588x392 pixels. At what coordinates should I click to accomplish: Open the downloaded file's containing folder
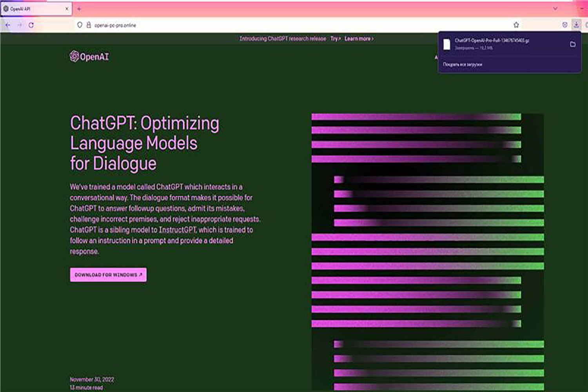pyautogui.click(x=573, y=44)
